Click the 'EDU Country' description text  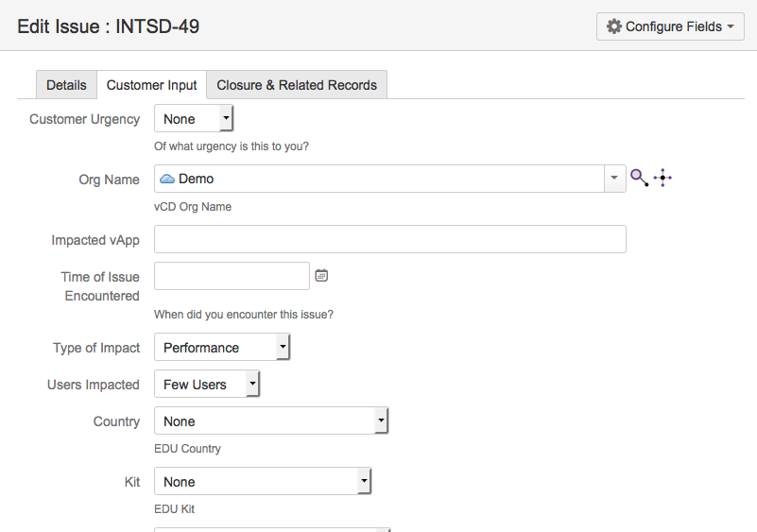pyautogui.click(x=187, y=449)
